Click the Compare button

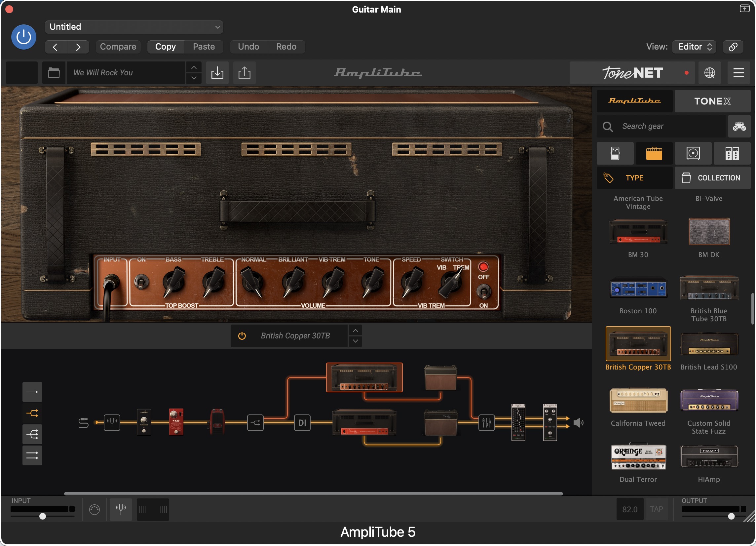pyautogui.click(x=118, y=47)
